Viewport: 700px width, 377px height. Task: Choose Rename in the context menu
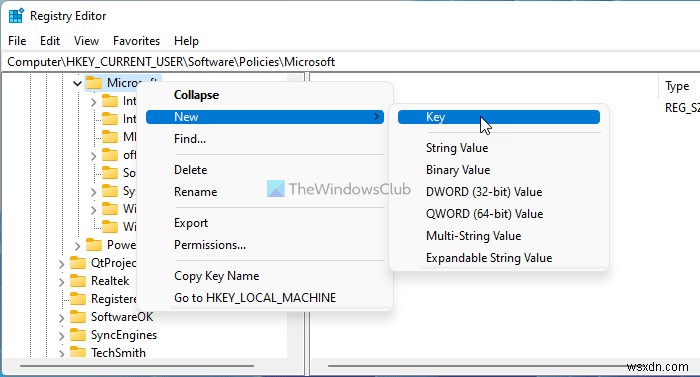196,192
